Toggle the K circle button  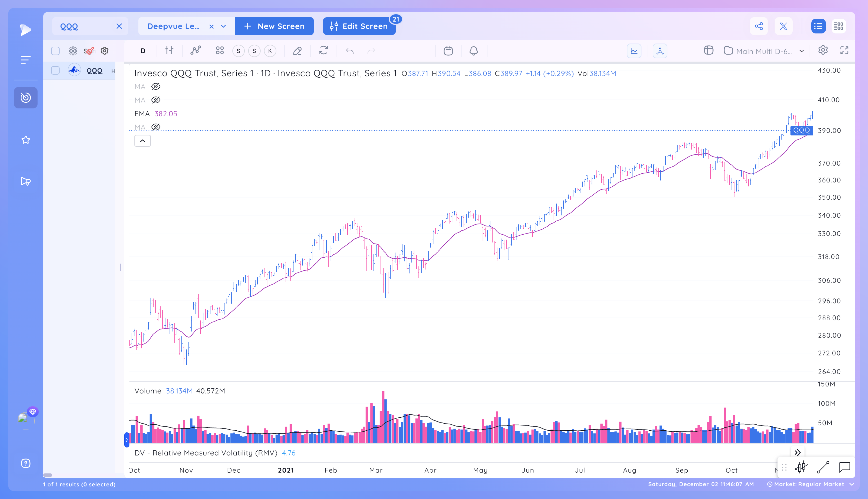click(270, 51)
